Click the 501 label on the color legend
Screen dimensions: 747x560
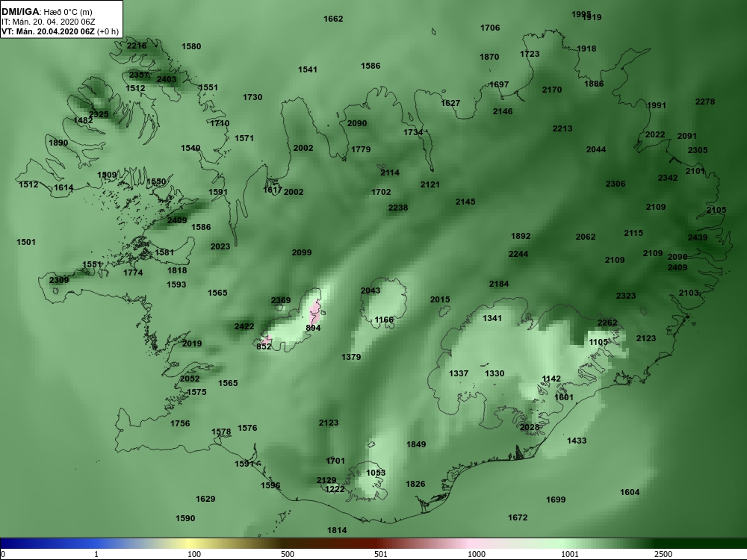[x=381, y=554]
